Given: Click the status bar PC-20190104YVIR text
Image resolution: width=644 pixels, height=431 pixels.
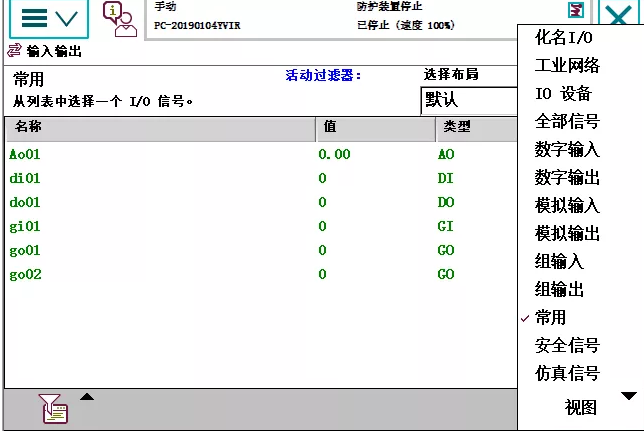Looking at the screenshot, I should [197, 25].
